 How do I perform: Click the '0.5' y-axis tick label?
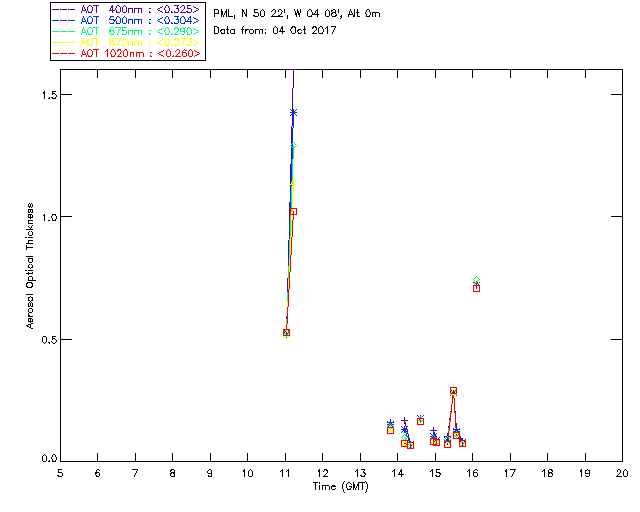(x=47, y=339)
